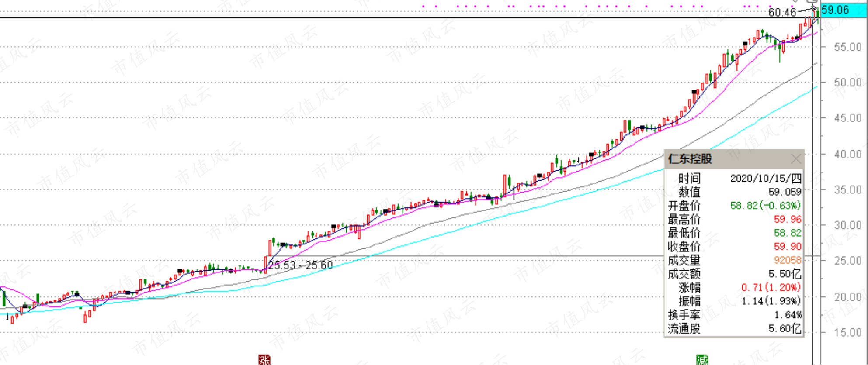The width and height of the screenshot is (868, 365).
Task: Click the 成交量 92058 value
Action: 788,260
